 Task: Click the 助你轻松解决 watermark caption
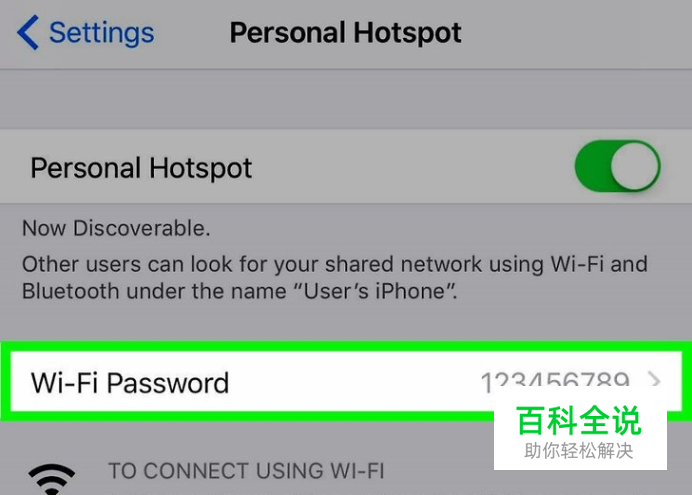(x=579, y=451)
